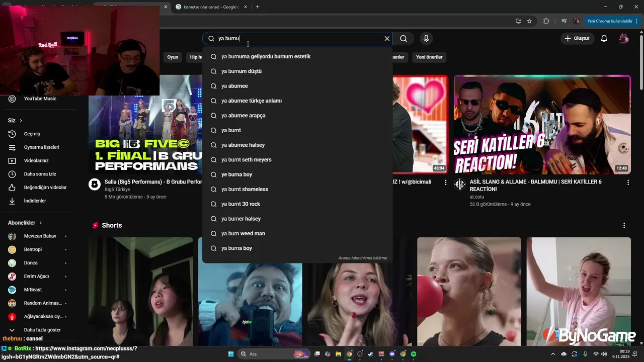Open the Evrim Ağacı subscription
Viewport: 644px width, 362px height.
tap(39, 277)
